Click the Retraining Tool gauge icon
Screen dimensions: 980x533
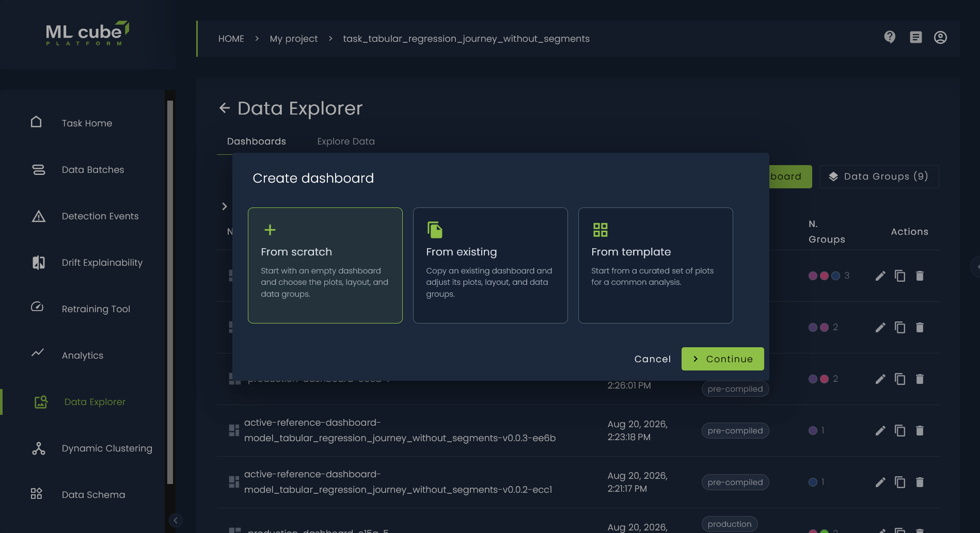click(37, 306)
